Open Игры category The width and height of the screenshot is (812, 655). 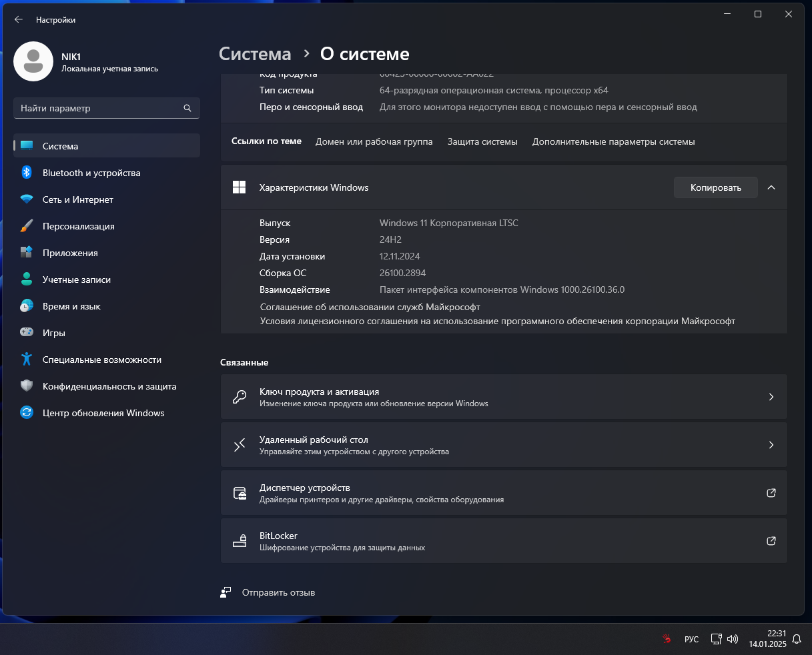point(107,332)
